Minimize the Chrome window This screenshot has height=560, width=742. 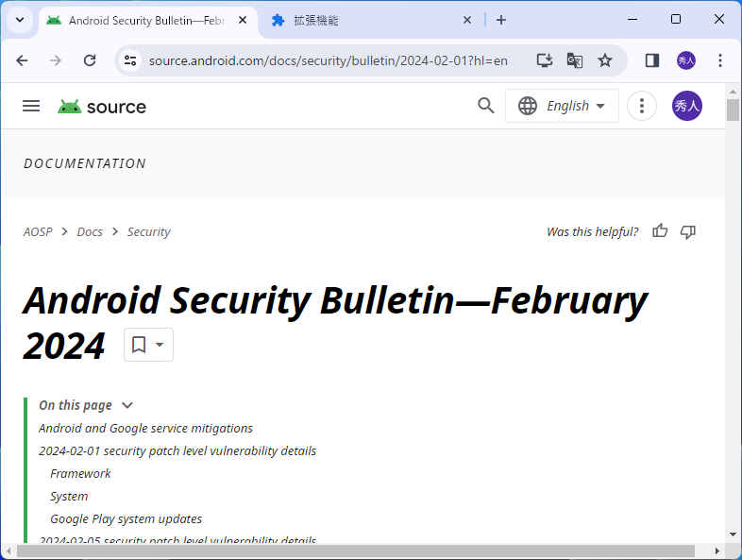pos(632,20)
